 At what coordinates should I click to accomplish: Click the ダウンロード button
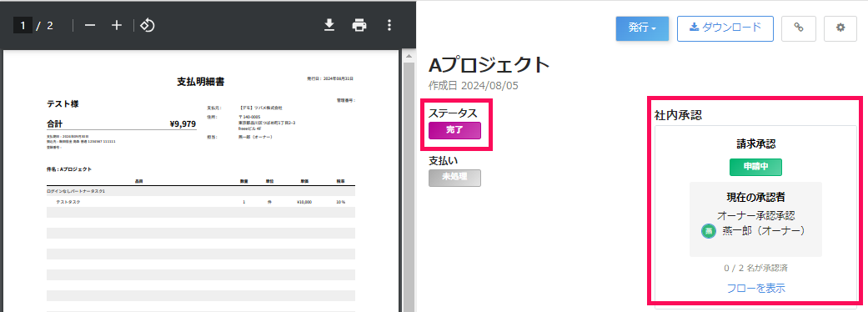coord(725,28)
